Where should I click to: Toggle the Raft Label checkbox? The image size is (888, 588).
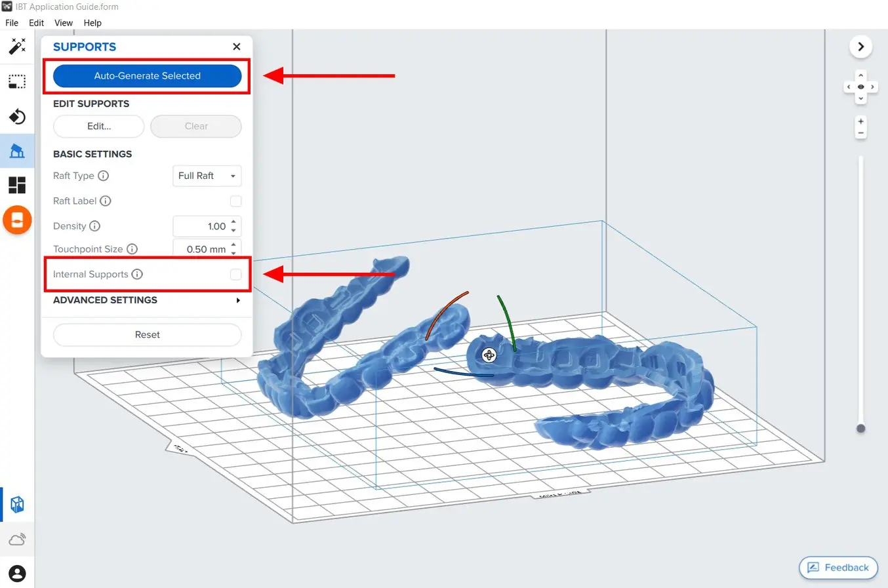236,201
